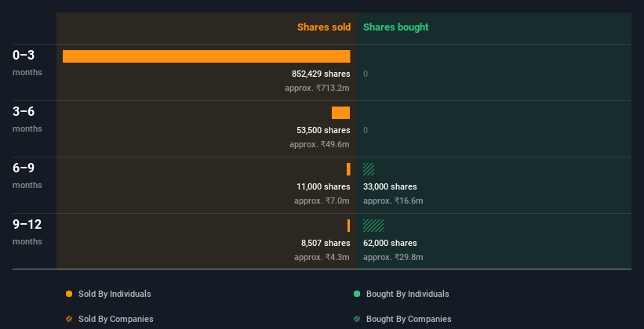Select the Bought By Companies legend label
The image size is (644, 329).
(x=409, y=319)
